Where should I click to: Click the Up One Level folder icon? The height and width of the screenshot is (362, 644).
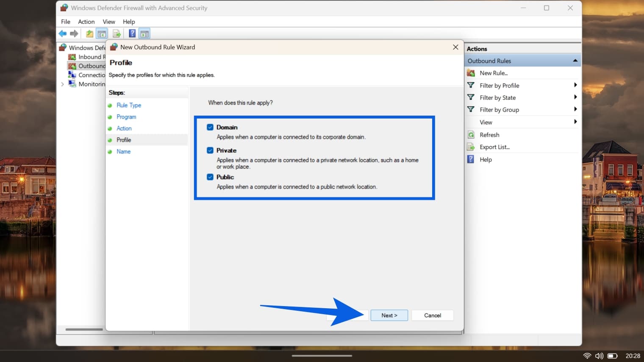pyautogui.click(x=89, y=33)
